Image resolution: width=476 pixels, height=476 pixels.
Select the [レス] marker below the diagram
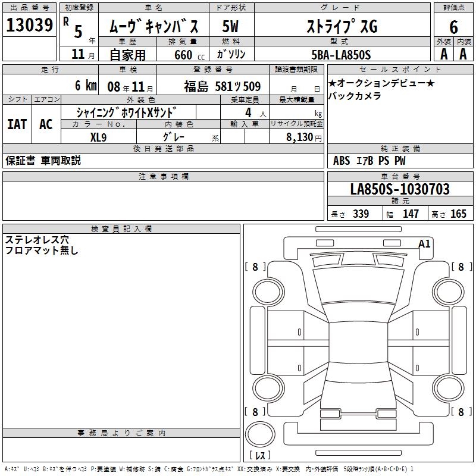click(x=261, y=456)
